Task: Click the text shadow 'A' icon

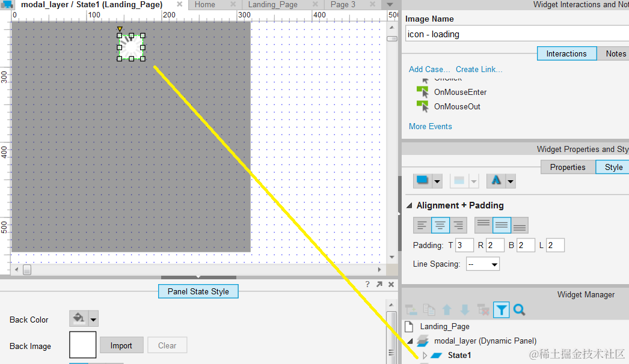Action: coord(496,181)
